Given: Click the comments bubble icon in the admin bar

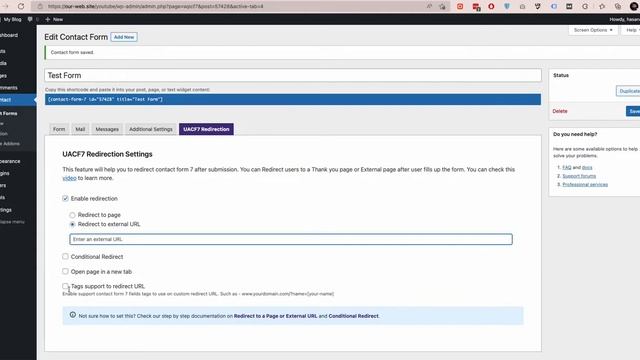Looking at the screenshot, I should [x=30, y=19].
